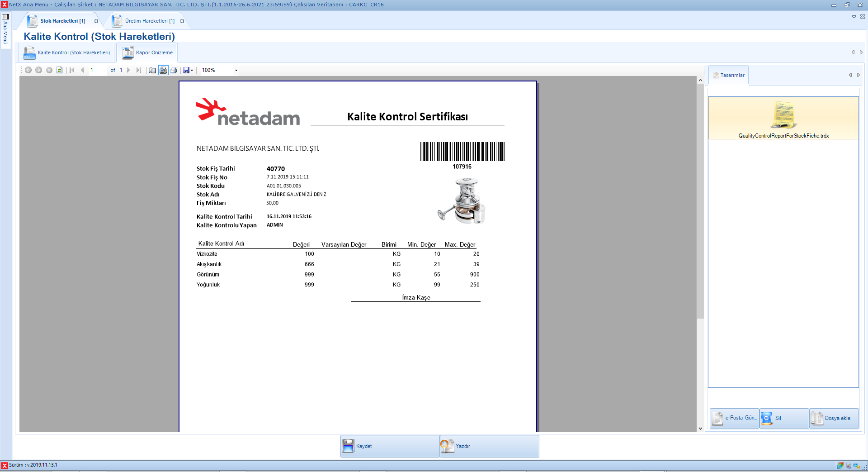Click the e-Posta Gön. button
This screenshot has height=472, width=868.
pos(735,418)
